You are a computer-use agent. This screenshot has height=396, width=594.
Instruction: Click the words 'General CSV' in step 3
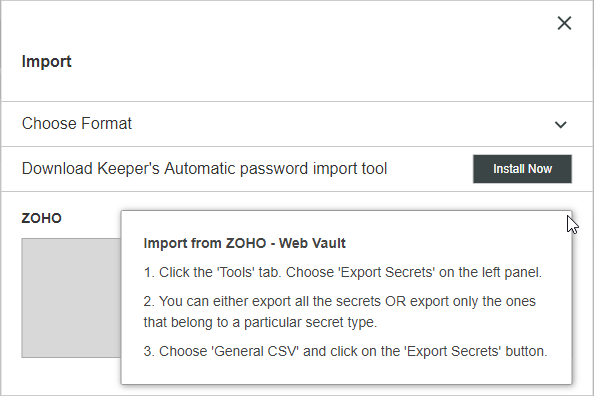pos(255,351)
